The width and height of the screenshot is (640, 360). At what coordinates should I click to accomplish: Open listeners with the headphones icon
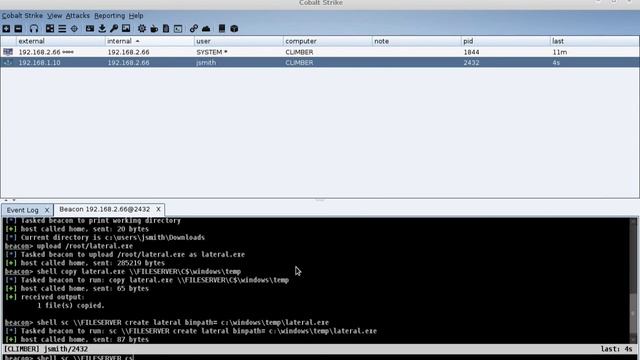click(x=34, y=29)
